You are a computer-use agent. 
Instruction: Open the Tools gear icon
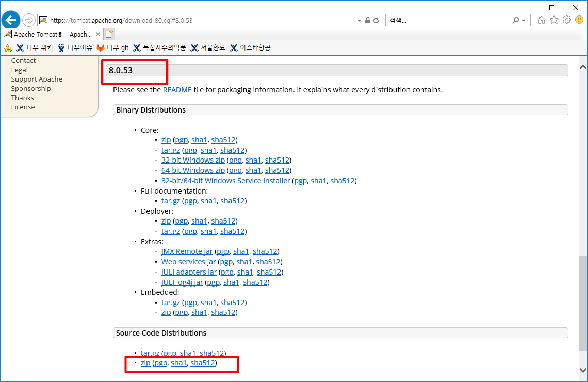tap(567, 20)
